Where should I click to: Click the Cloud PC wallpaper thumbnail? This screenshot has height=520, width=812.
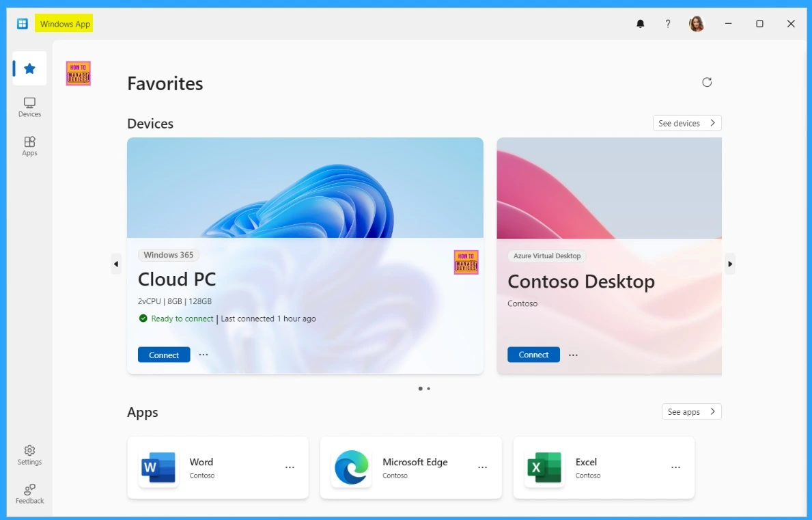pyautogui.click(x=305, y=187)
